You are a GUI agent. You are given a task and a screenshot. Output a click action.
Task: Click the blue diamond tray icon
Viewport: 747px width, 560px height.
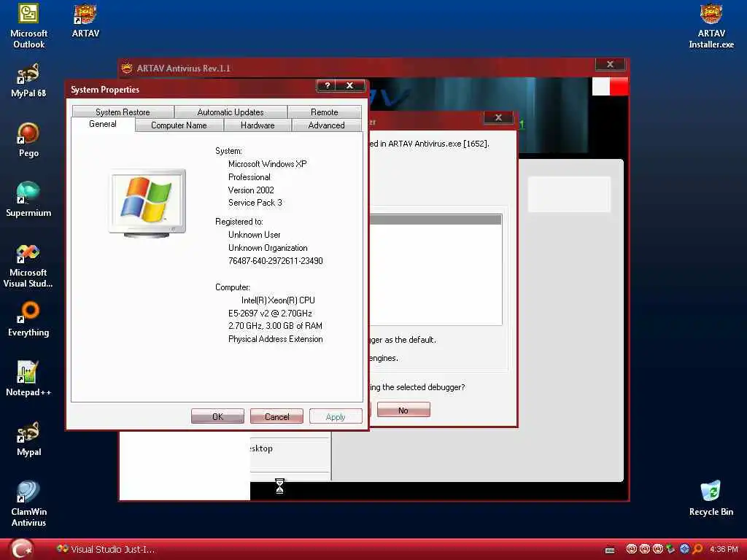(x=684, y=550)
